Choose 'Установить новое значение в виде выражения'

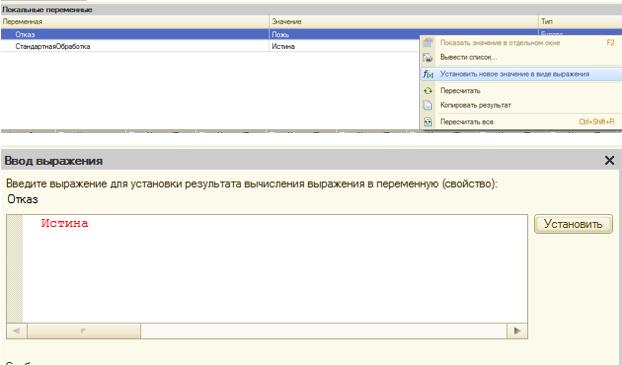[520, 74]
